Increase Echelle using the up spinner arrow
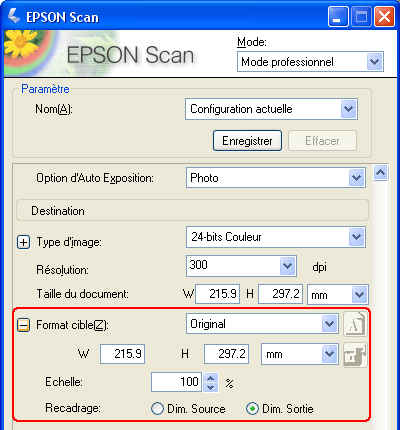 coord(210,378)
